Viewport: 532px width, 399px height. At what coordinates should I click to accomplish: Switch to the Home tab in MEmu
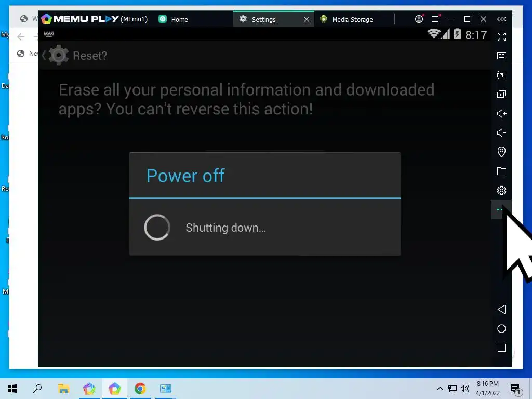click(x=174, y=19)
